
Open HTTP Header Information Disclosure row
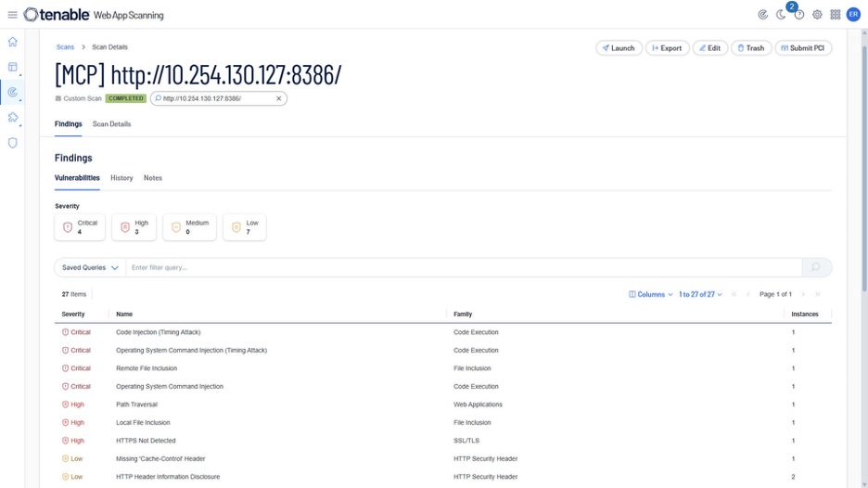[x=443, y=476]
